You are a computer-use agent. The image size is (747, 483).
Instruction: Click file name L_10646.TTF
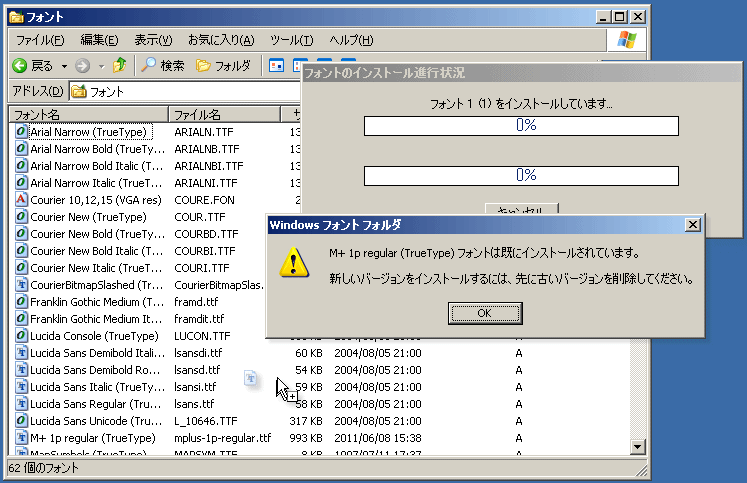click(205, 421)
